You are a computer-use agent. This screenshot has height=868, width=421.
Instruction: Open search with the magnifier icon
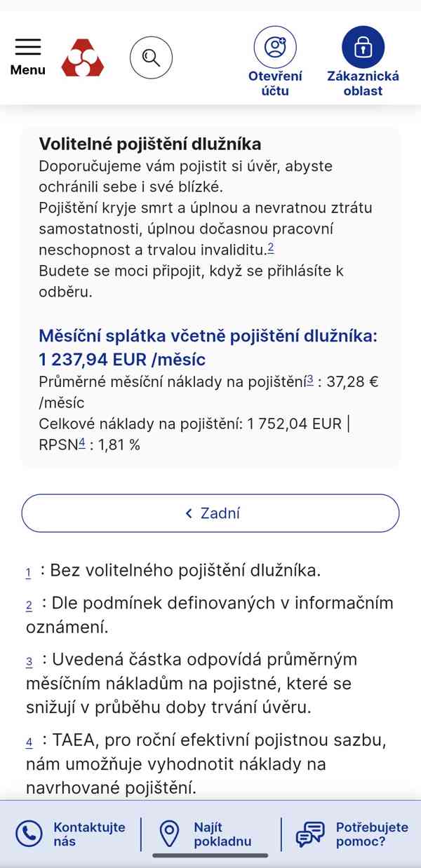(x=151, y=57)
